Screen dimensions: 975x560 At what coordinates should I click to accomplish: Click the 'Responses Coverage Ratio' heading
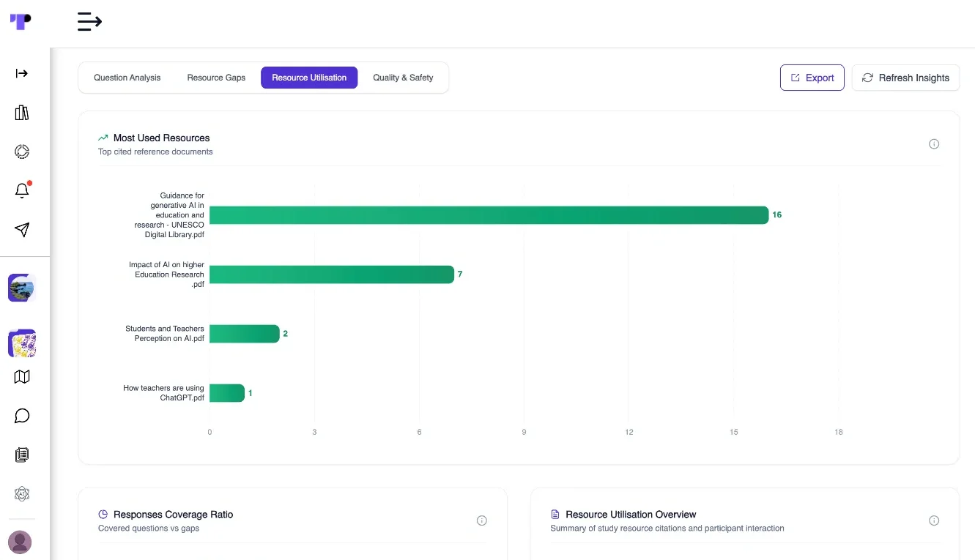point(173,515)
